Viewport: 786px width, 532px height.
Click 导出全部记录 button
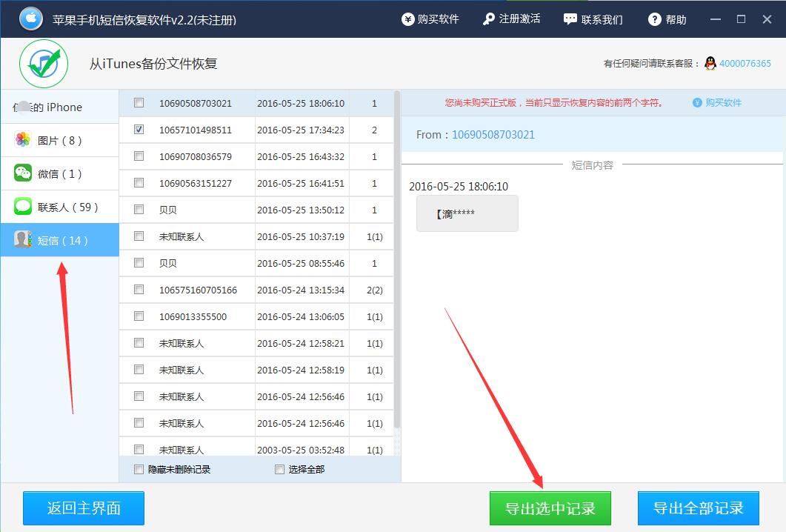(699, 508)
